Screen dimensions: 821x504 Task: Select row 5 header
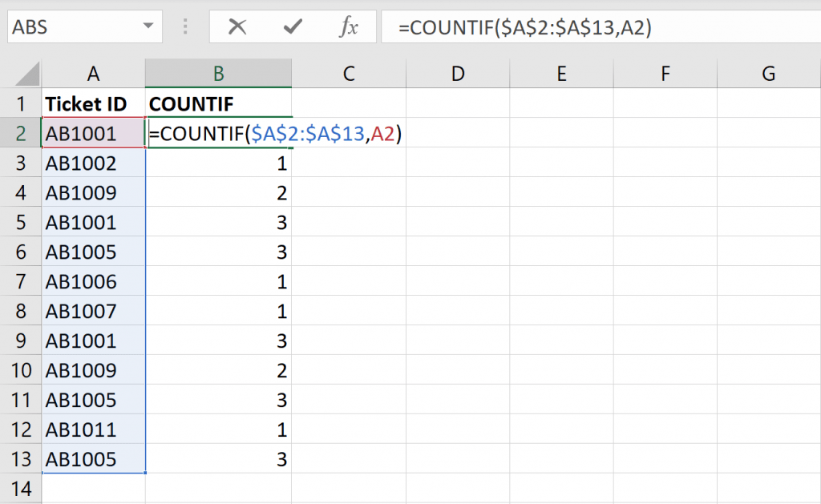tap(21, 222)
